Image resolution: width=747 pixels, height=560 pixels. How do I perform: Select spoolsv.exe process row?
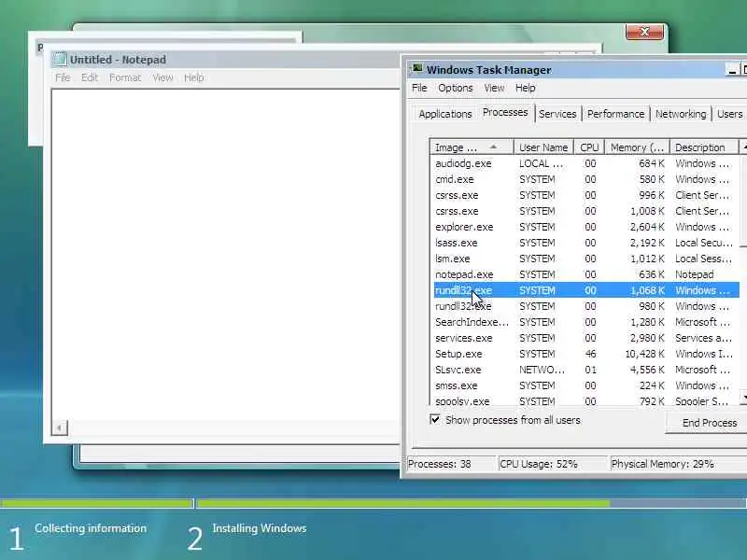586,401
